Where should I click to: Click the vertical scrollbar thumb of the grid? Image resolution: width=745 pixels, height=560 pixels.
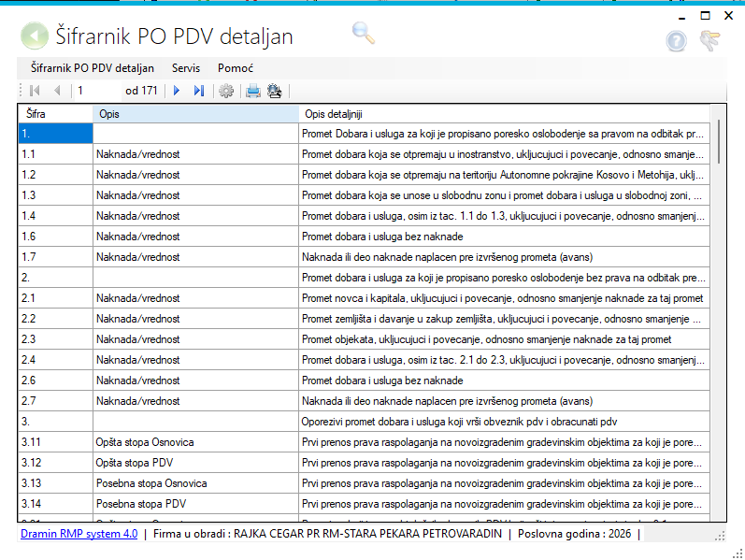pyautogui.click(x=719, y=141)
